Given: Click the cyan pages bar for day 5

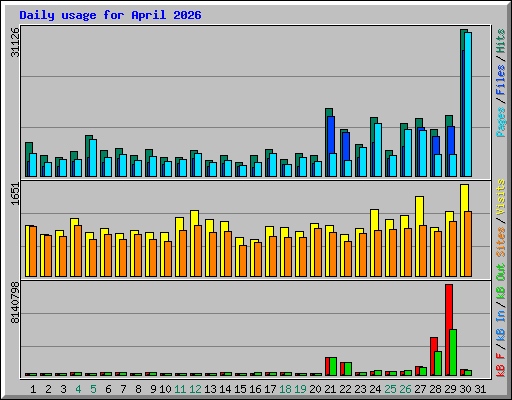Looking at the screenshot, I should (x=93, y=158).
